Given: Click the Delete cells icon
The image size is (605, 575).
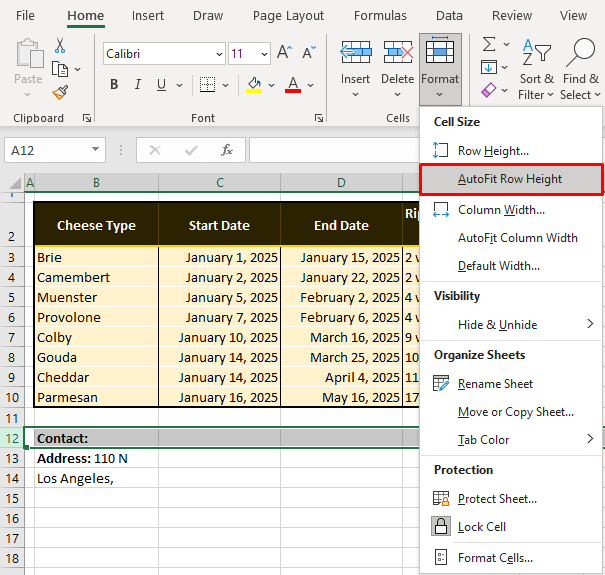Looking at the screenshot, I should [x=397, y=53].
